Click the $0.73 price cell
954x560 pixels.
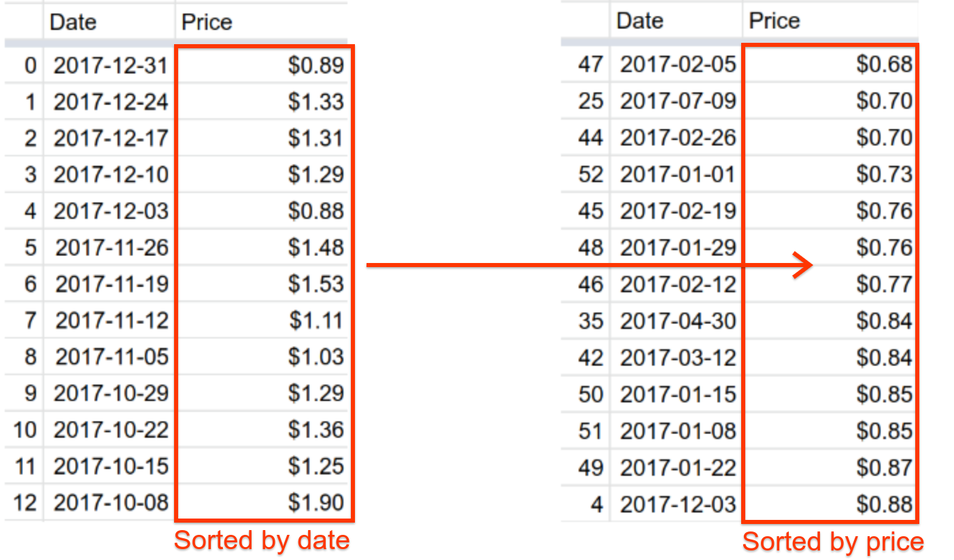(884, 175)
